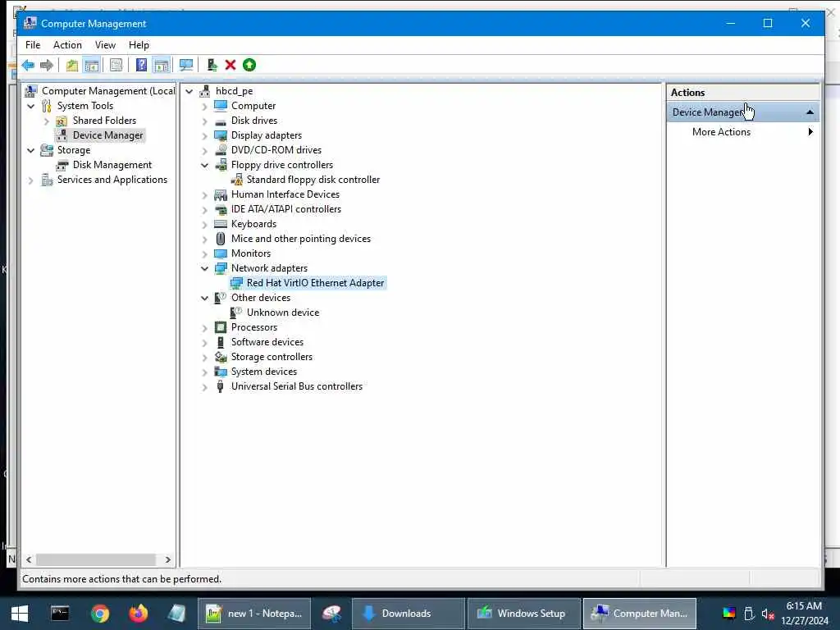Click the IDE ATA/ATAPI controllers icon
The width and height of the screenshot is (840, 630).
tap(220, 209)
